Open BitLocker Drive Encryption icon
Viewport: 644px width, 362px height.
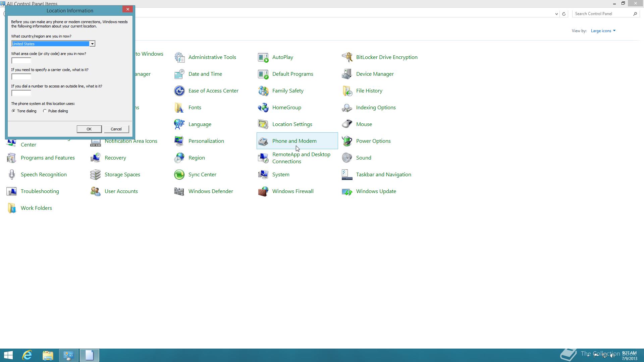pos(347,57)
